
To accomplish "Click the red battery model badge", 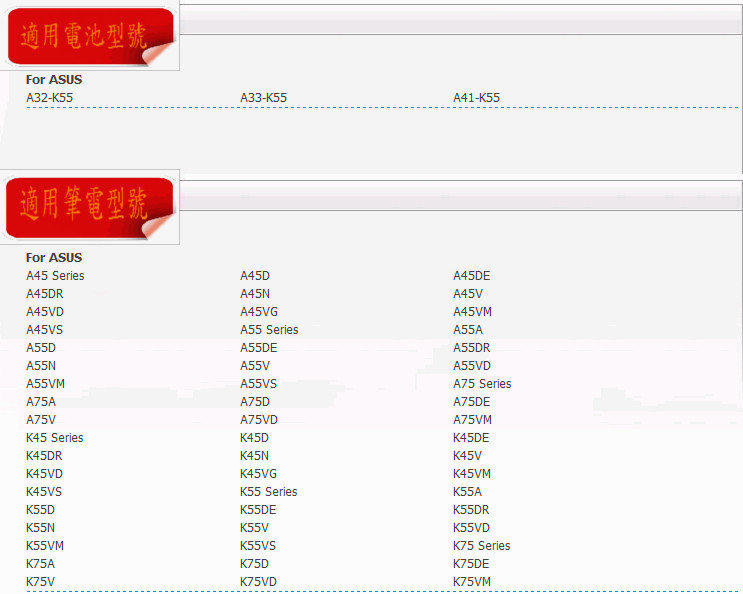I will coord(90,36).
